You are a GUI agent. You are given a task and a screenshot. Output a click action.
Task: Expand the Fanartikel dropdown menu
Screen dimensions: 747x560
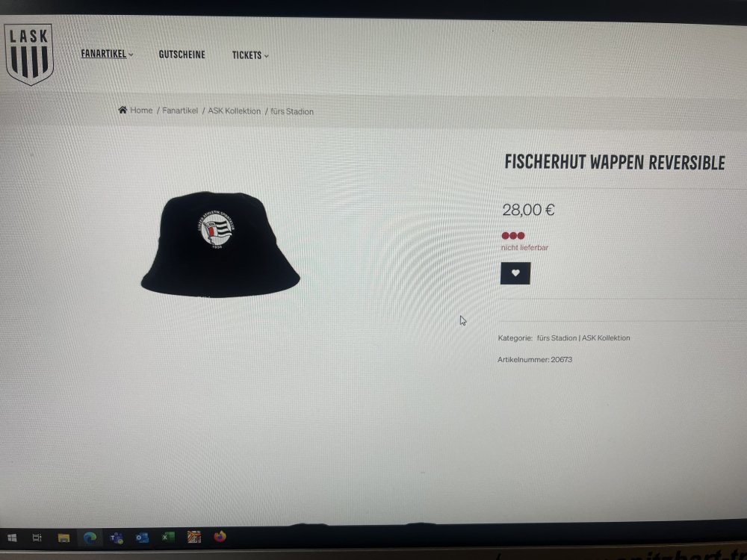click(107, 54)
